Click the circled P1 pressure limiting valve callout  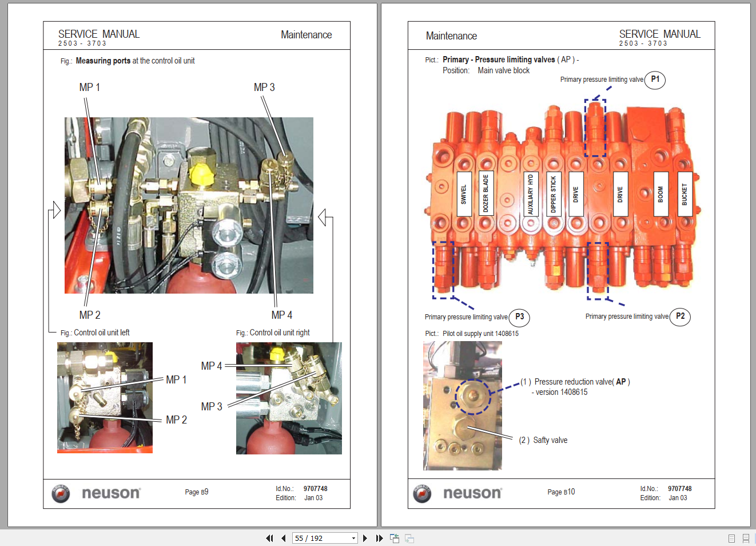pos(655,80)
